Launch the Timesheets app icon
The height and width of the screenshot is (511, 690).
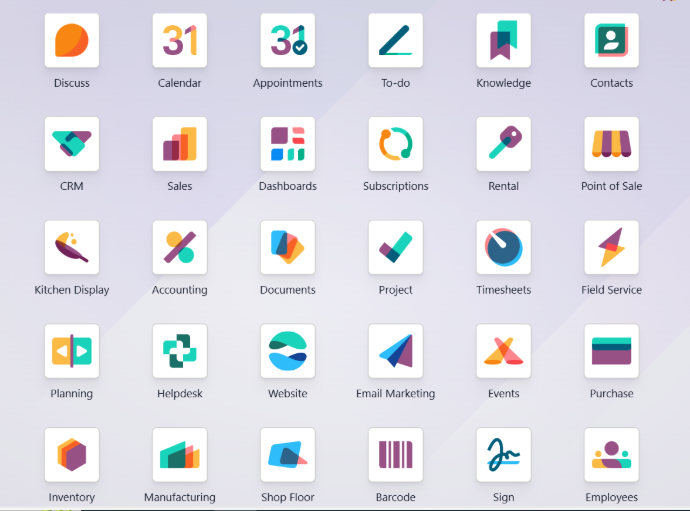pyautogui.click(x=504, y=248)
